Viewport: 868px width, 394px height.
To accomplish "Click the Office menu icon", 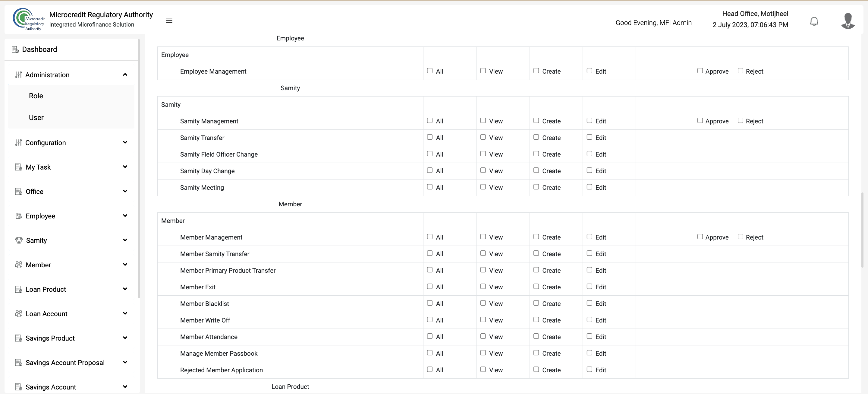I will tap(19, 192).
